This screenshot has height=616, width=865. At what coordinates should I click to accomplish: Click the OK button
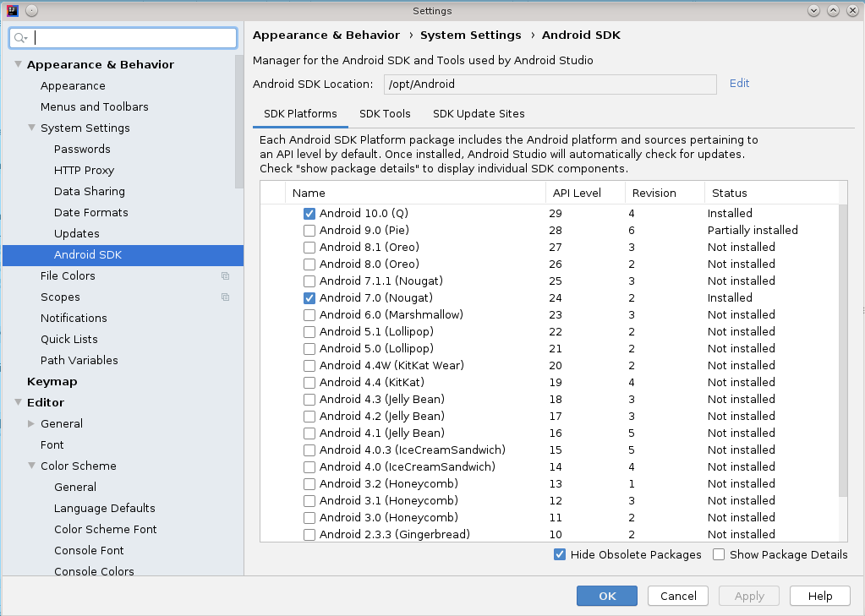[x=607, y=596]
